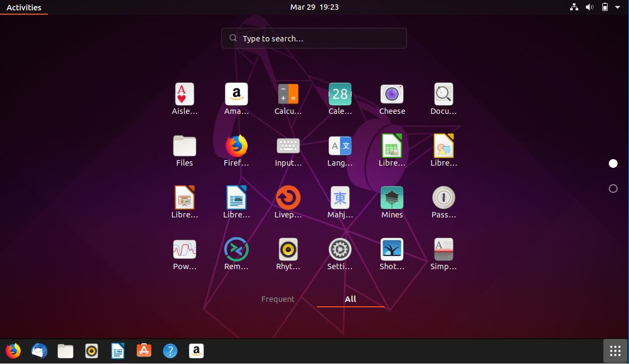Switch to the Frequent tab

(278, 299)
